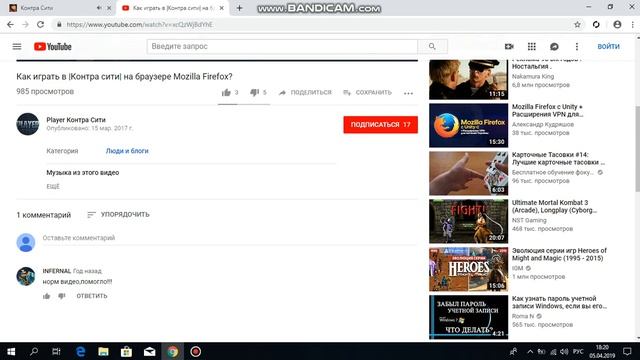
Task: Reply to INFERNAL with ОТВЕТИТЬ
Action: click(x=92, y=296)
